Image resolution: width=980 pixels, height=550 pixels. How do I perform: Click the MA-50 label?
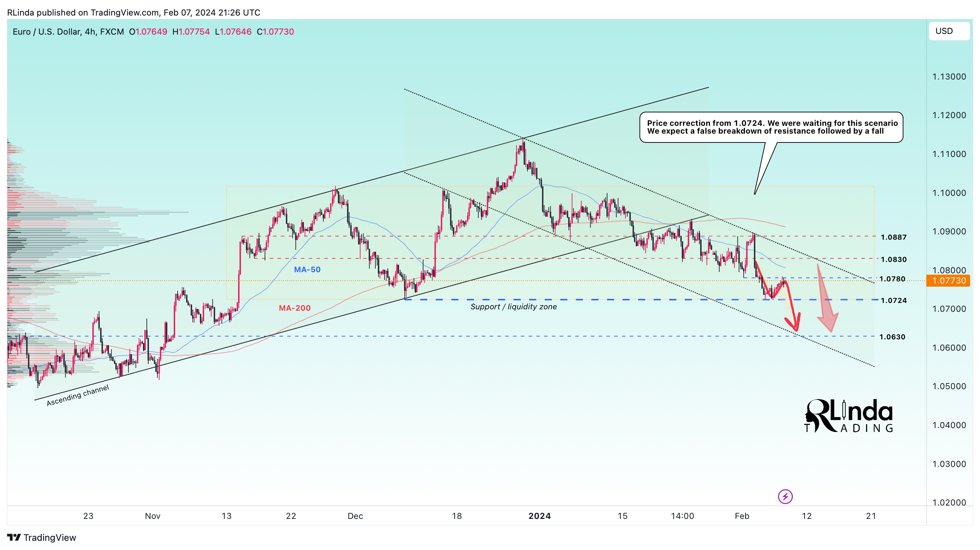click(x=307, y=269)
